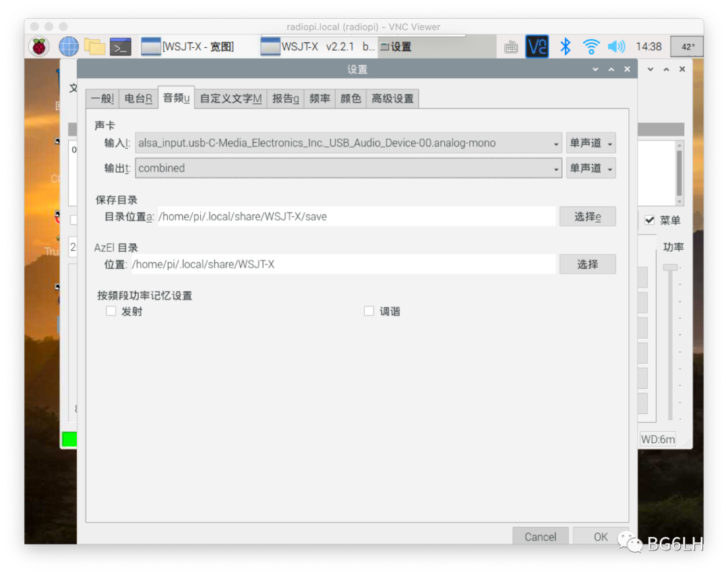Click 选择 button for the AzEl directory
The height and width of the screenshot is (574, 728).
587,264
